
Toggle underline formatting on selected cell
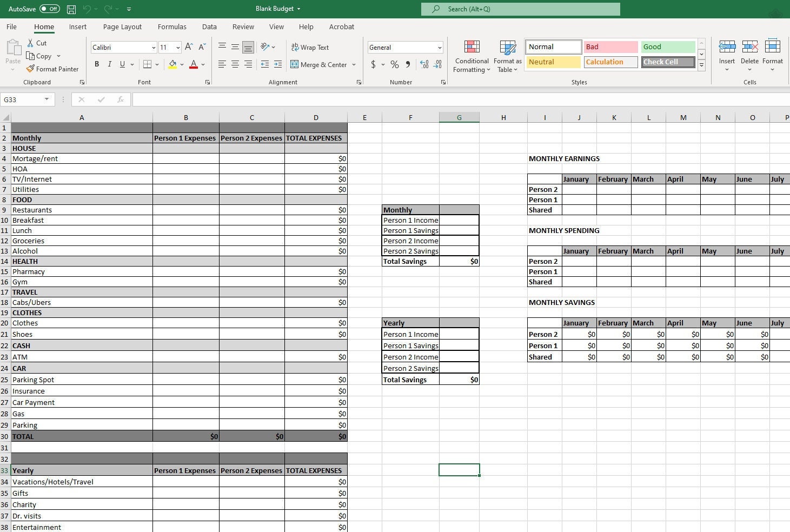pyautogui.click(x=122, y=64)
